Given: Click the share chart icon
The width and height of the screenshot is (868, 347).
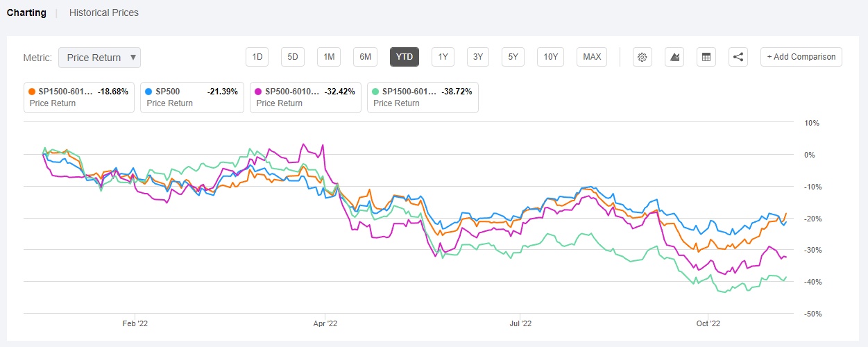Looking at the screenshot, I should [738, 57].
